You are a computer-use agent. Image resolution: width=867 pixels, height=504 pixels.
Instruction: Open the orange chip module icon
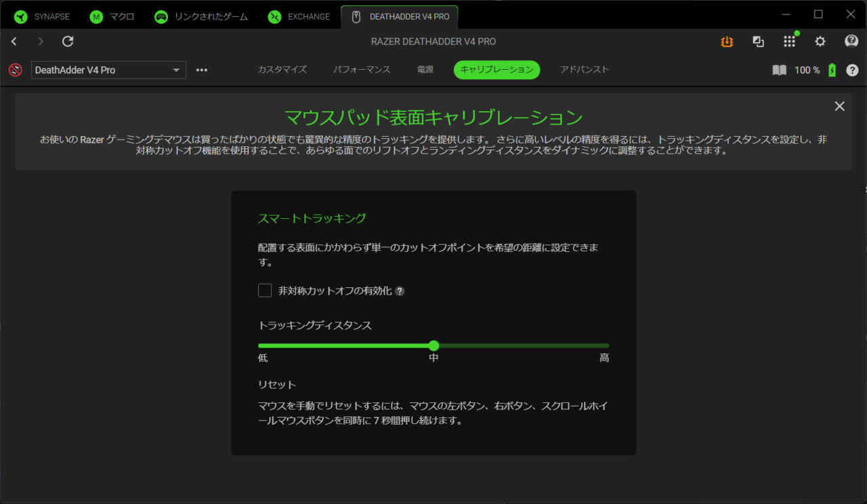(x=727, y=41)
